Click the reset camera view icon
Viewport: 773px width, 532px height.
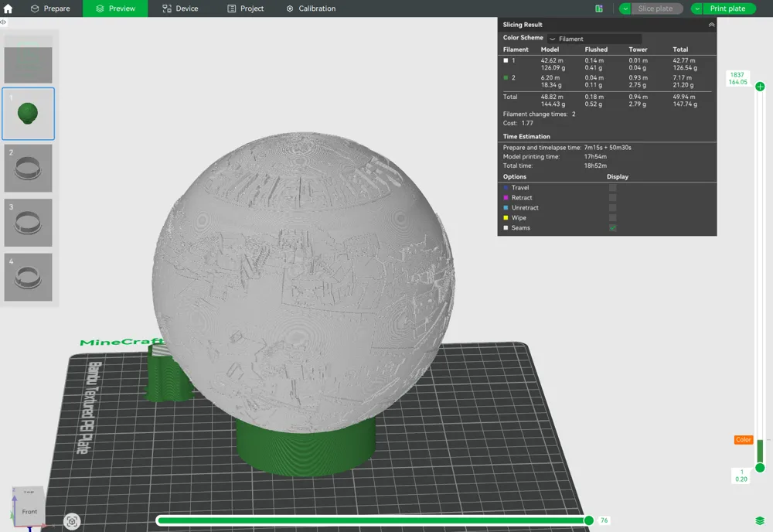[72, 521]
